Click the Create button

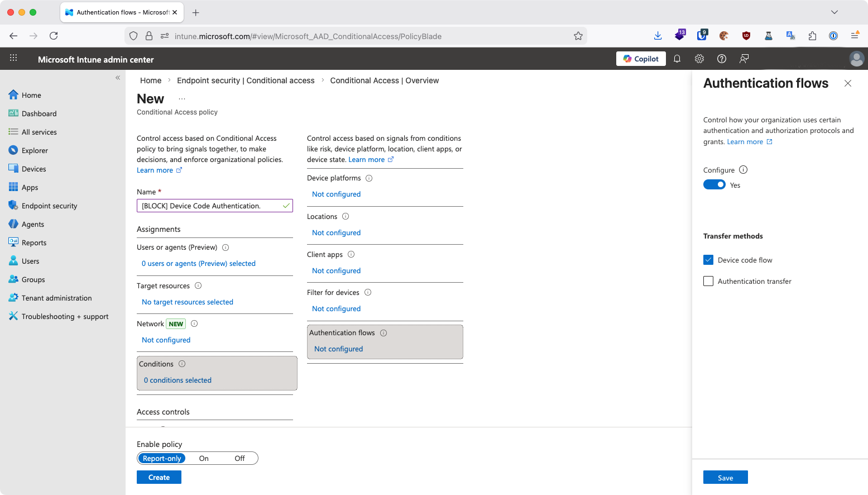pos(159,477)
